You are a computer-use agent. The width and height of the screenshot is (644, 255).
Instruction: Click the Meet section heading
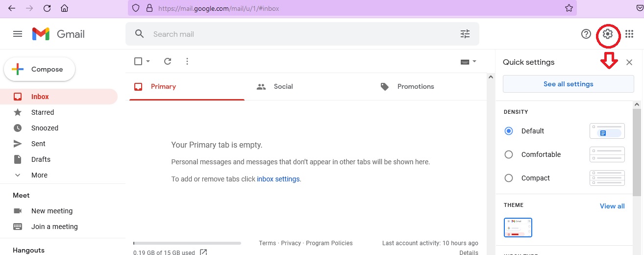click(21, 195)
